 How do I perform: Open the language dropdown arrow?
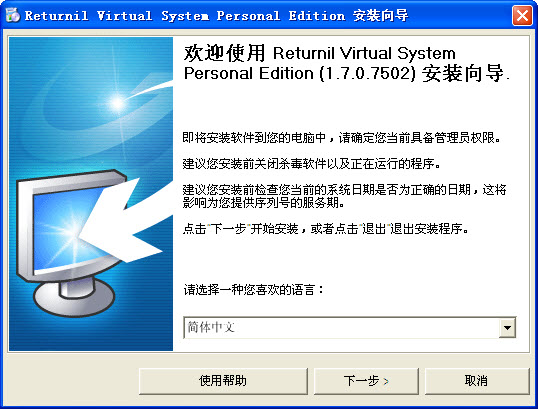(507, 328)
